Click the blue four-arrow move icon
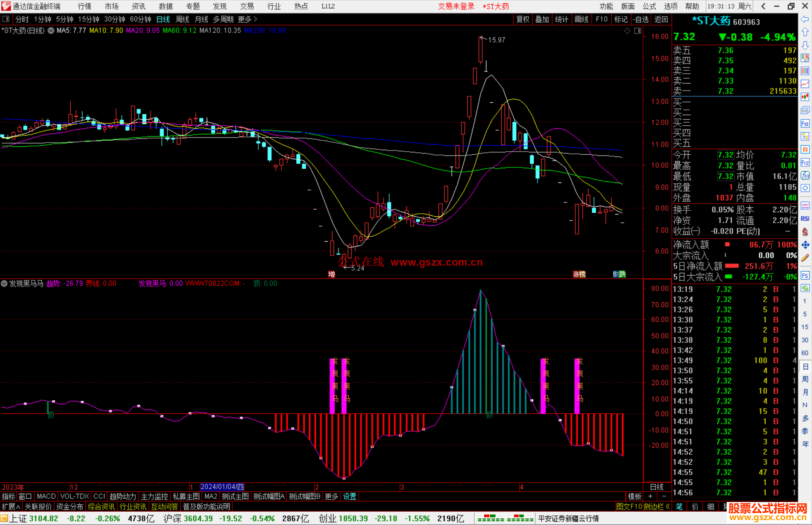This screenshot has width=812, height=525. [x=805, y=245]
